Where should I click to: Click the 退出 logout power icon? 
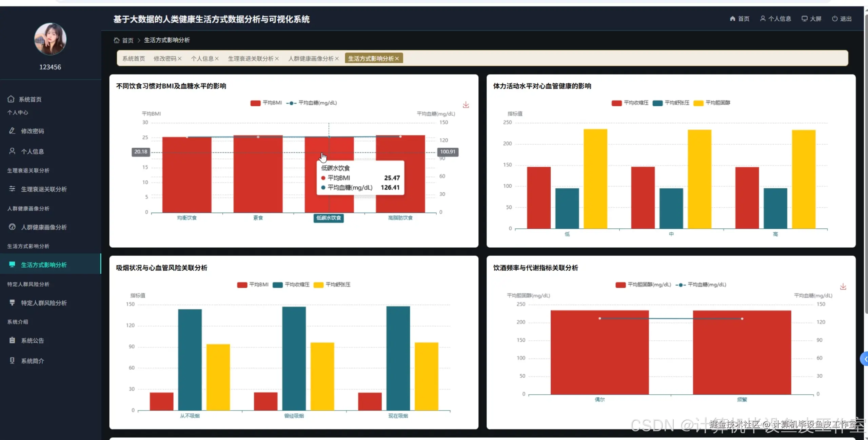click(834, 19)
